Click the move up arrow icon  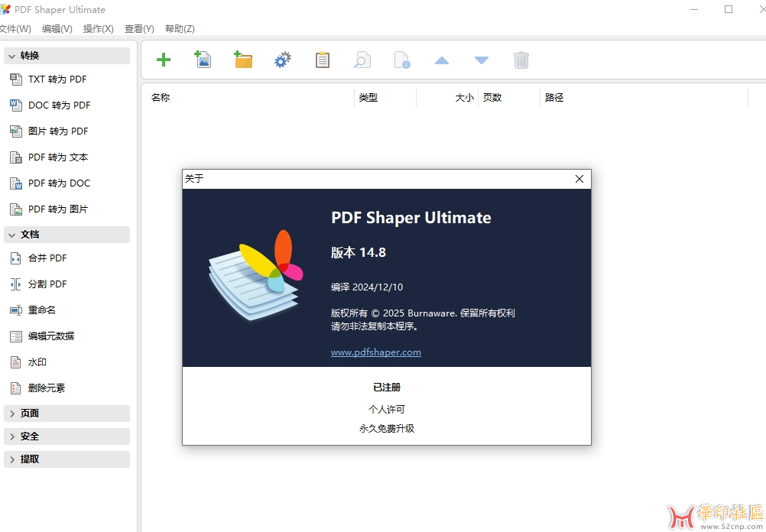tap(442, 60)
